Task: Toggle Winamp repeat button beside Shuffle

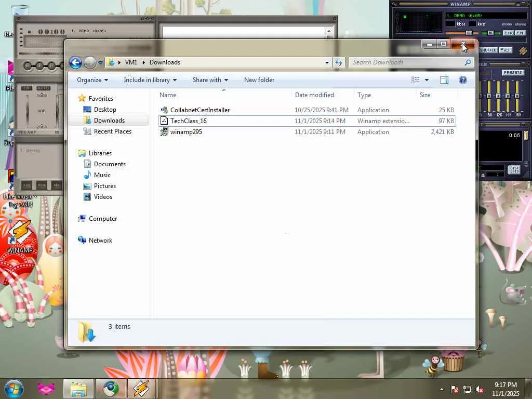Action: coord(505,50)
